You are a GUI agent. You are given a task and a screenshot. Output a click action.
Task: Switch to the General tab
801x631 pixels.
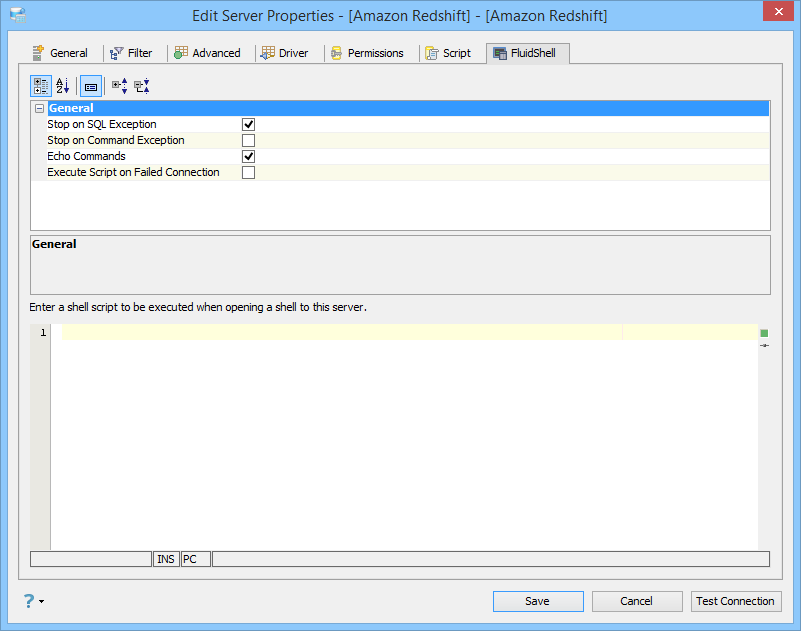[60, 53]
